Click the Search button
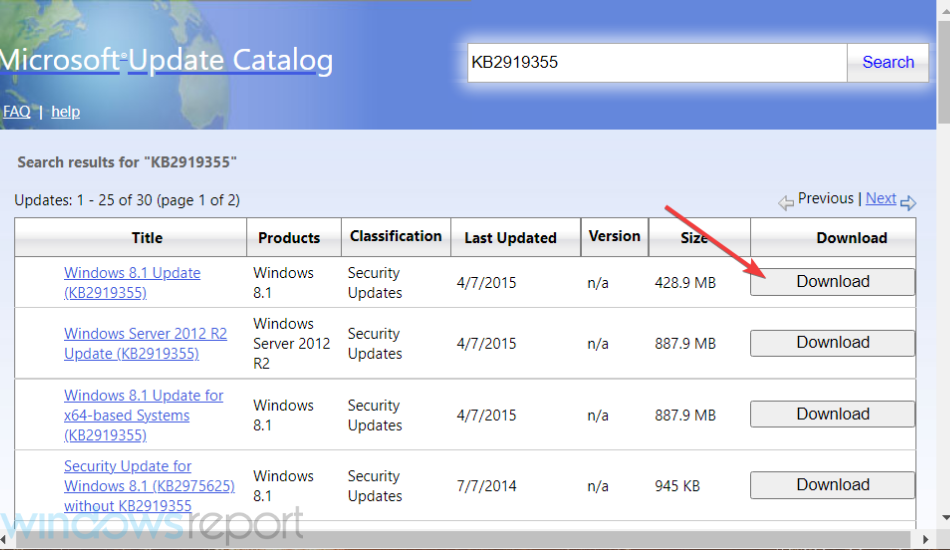The width and height of the screenshot is (950, 550). pos(888,62)
